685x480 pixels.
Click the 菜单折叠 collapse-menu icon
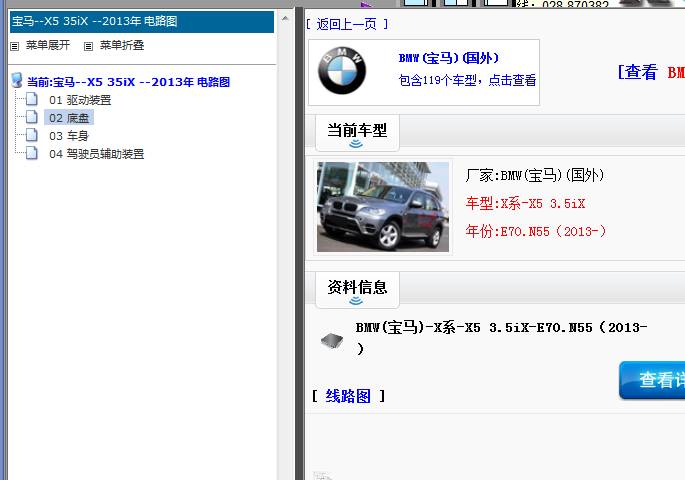coord(88,46)
